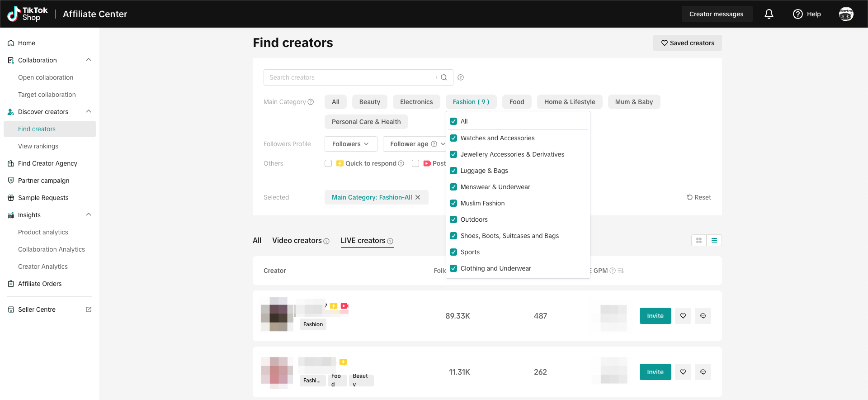Open Saved creators list
The width and height of the screenshot is (868, 400).
coord(687,43)
